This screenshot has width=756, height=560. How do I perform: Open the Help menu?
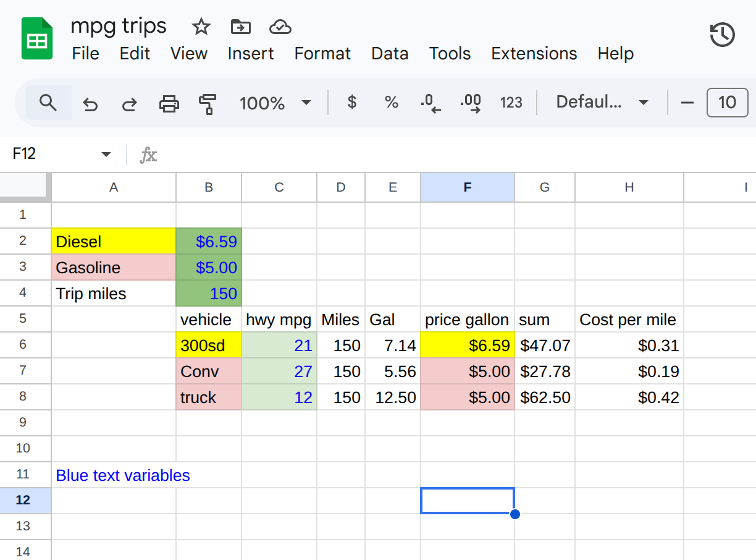point(616,54)
